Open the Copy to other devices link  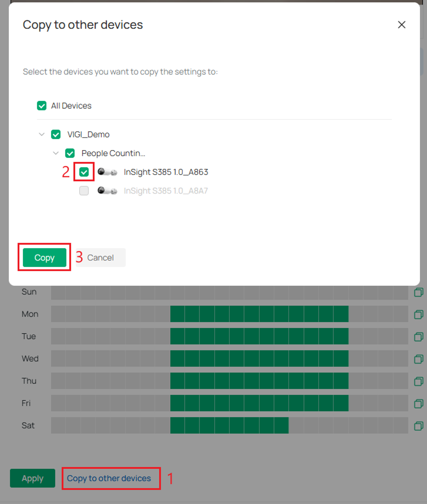point(109,478)
